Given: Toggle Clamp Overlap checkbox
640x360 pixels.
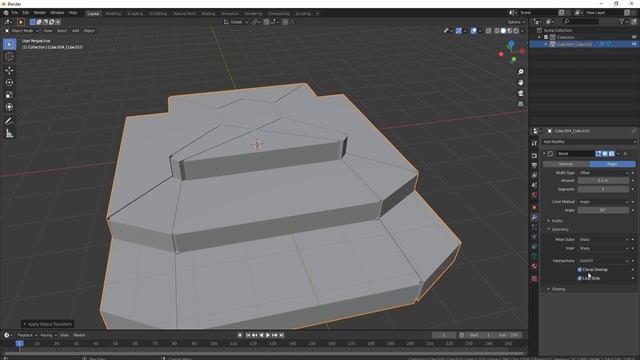Looking at the screenshot, I should click(x=580, y=269).
